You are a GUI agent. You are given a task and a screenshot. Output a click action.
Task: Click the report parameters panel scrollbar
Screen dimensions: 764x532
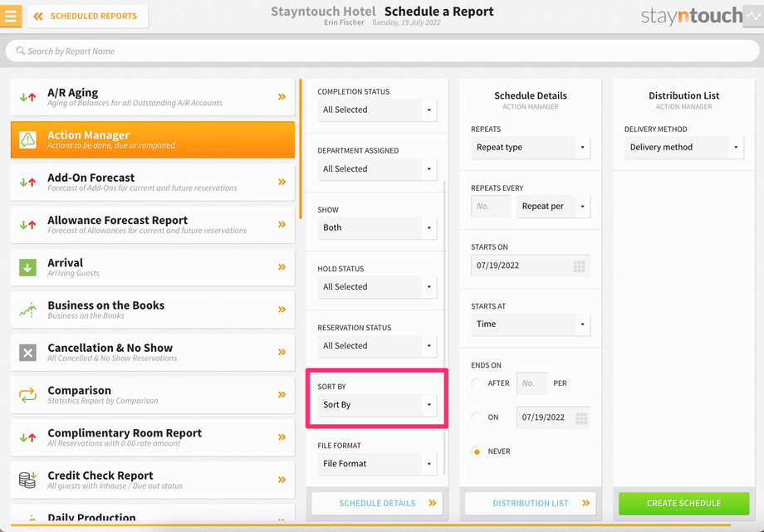[x=444, y=328]
